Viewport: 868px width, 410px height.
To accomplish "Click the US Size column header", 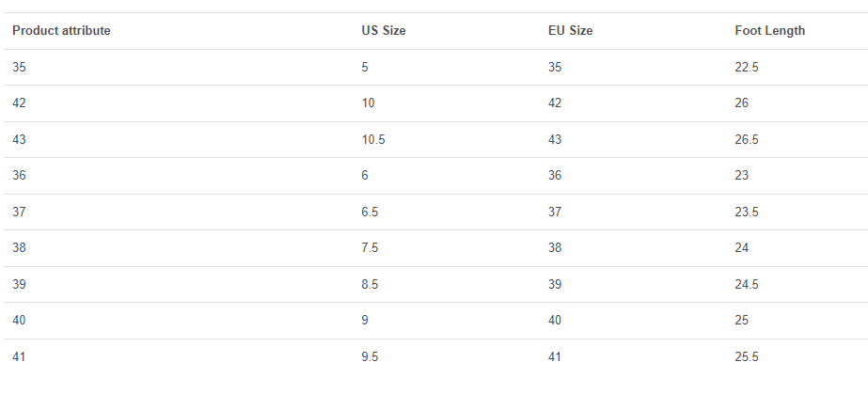I will point(383,31).
